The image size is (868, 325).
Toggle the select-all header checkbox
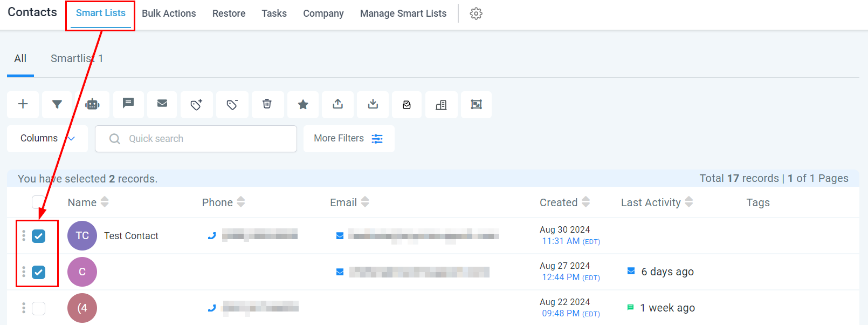pyautogui.click(x=38, y=202)
